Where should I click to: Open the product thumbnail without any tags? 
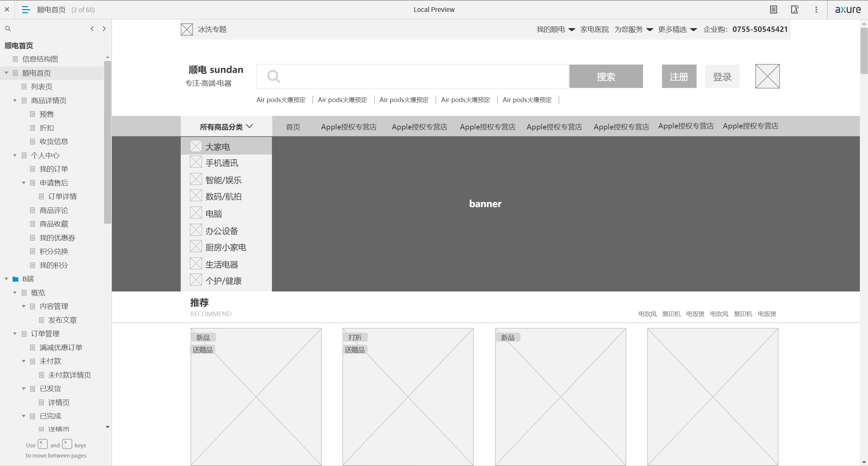(x=713, y=397)
